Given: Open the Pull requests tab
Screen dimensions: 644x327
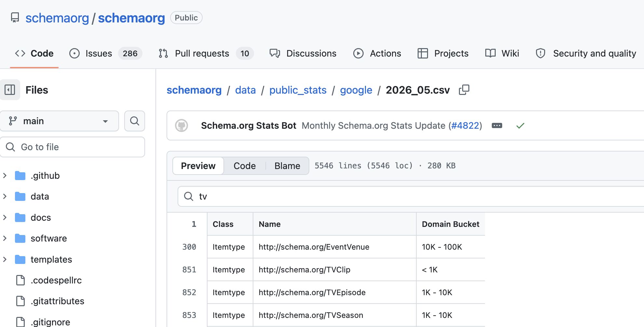Looking at the screenshot, I should pyautogui.click(x=206, y=53).
